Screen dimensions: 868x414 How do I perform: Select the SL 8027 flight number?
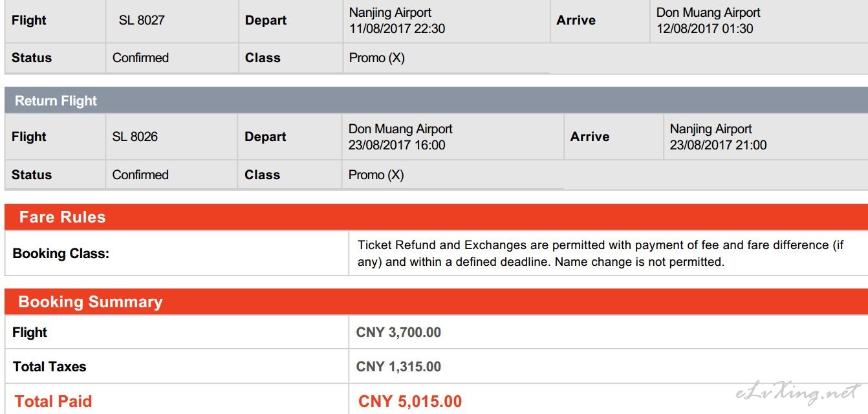pyautogui.click(x=142, y=20)
